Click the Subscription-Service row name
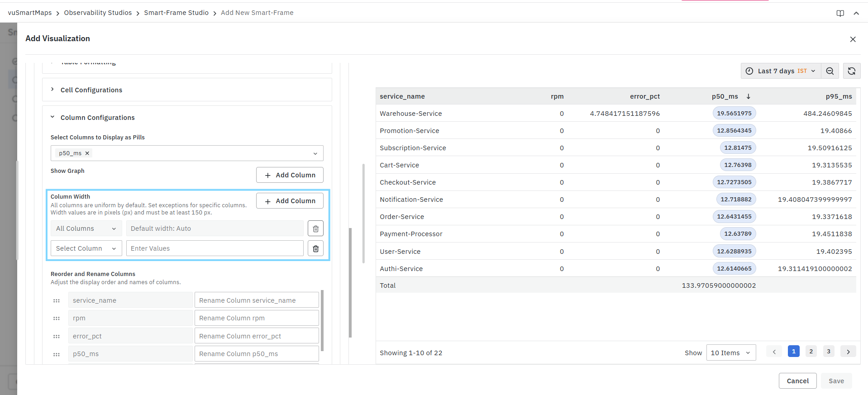Image resolution: width=868 pixels, height=395 pixels. 413,148
